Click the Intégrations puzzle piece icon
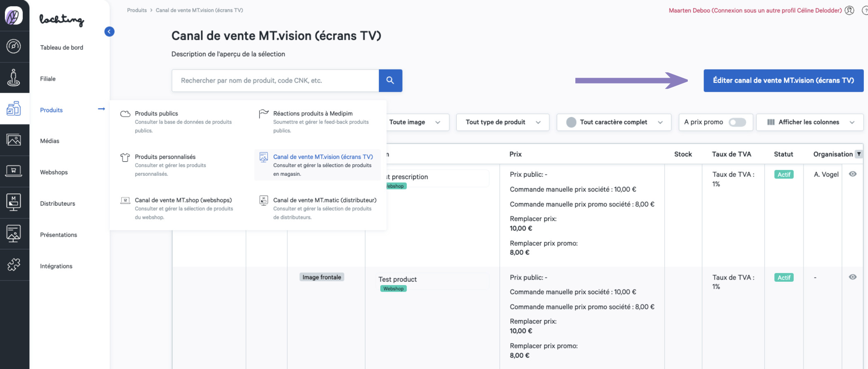 coord(14,264)
